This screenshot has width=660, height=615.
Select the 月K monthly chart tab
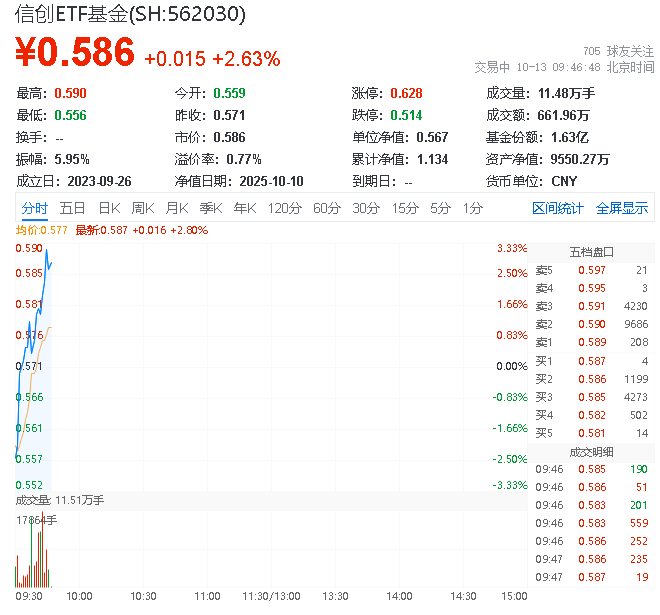coord(177,208)
